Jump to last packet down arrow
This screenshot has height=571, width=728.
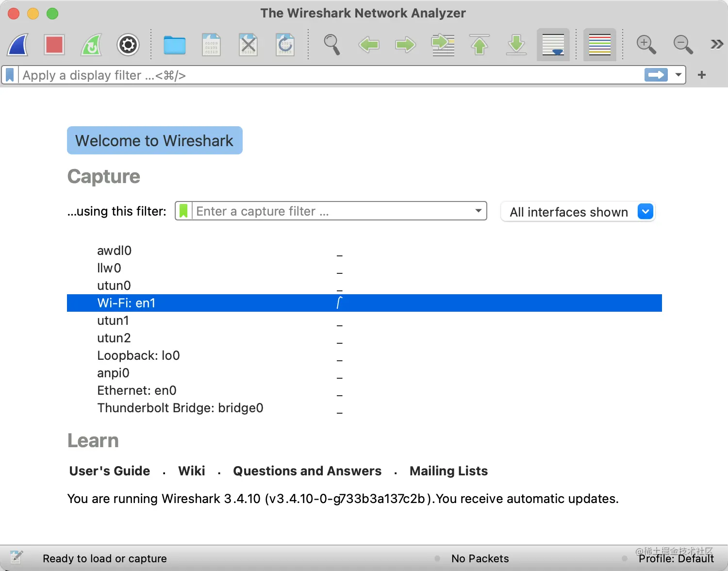(516, 45)
